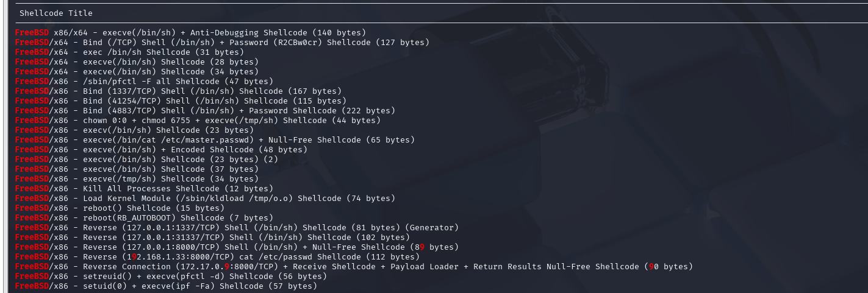
Task: Click the 'exec /bin/sh Shellcode (31 bytes)' line
Action: point(129,52)
